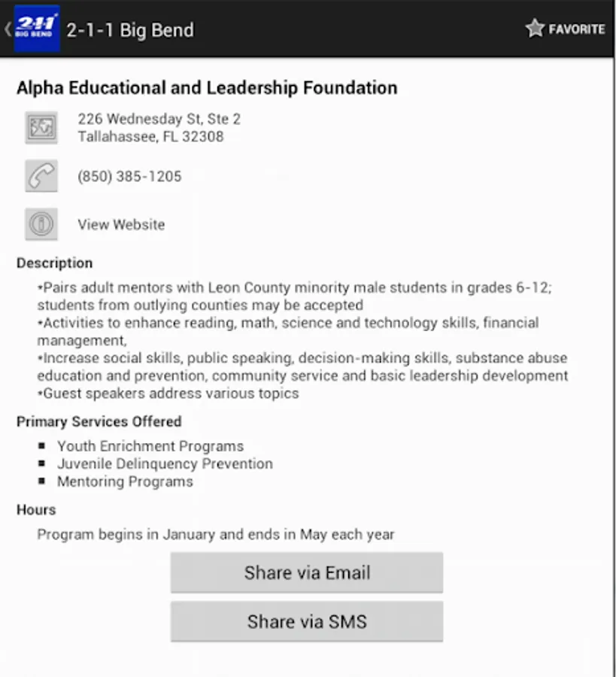Viewport: 616px width, 677px height.
Task: Tap the Alpha Educational and Leadership Foundation heading
Action: (207, 88)
